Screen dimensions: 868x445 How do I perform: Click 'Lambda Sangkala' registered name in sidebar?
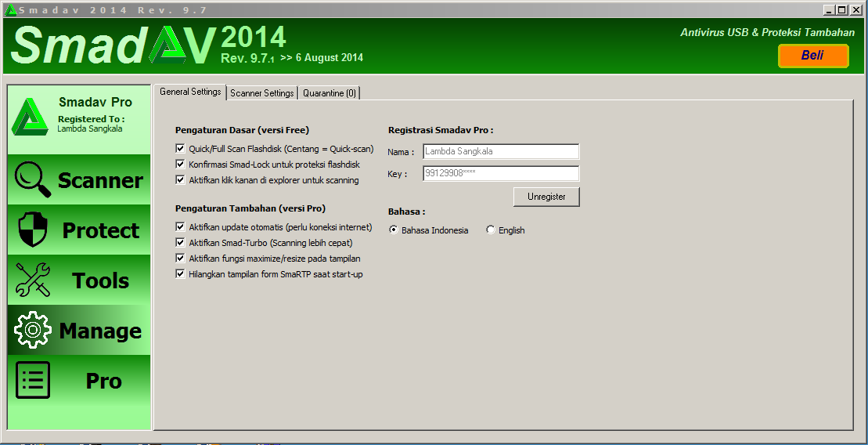click(90, 128)
